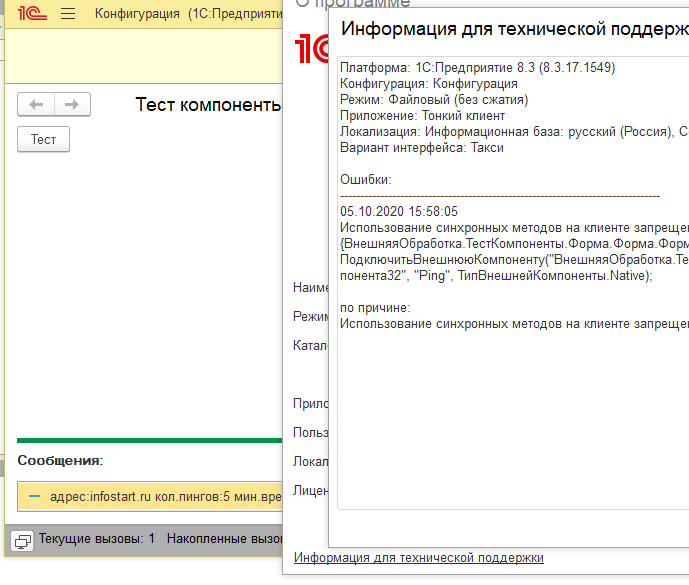Screen dimensions: 689x585
Task: Select the line Локализация: Информационная база
Action: [x=514, y=131]
